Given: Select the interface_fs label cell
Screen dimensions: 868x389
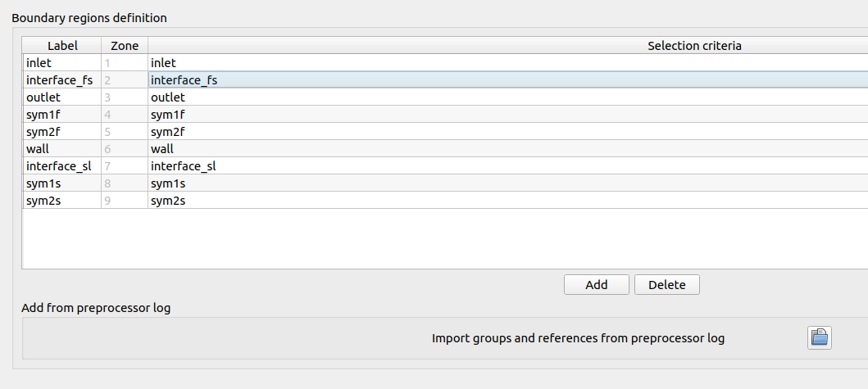Looking at the screenshot, I should pos(61,80).
